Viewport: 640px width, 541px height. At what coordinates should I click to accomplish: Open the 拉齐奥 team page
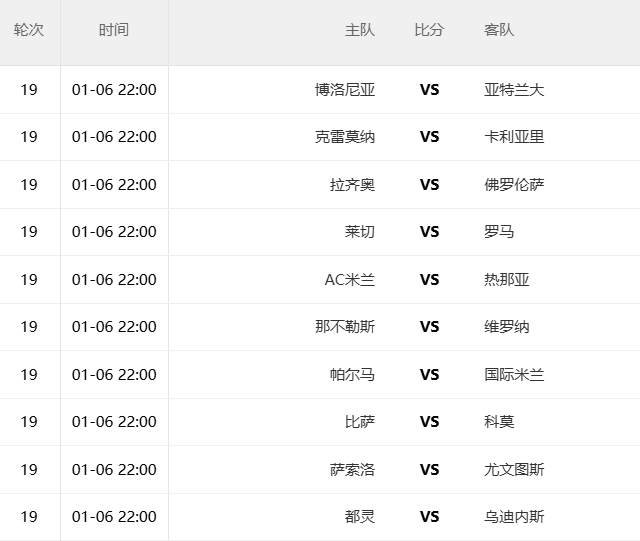(x=352, y=185)
